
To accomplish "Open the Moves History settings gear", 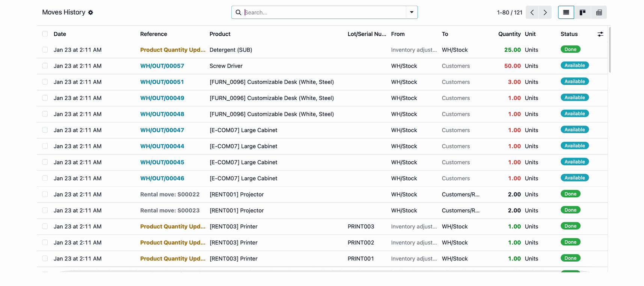I will pos(90,12).
